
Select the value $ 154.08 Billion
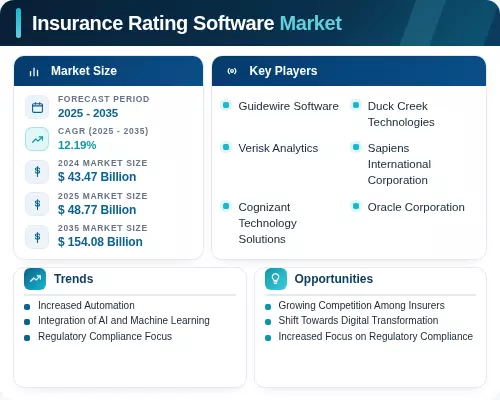click(100, 242)
